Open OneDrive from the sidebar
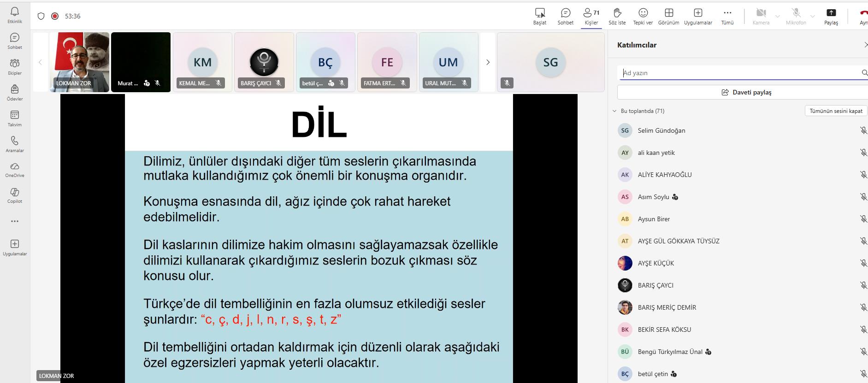 (x=15, y=170)
